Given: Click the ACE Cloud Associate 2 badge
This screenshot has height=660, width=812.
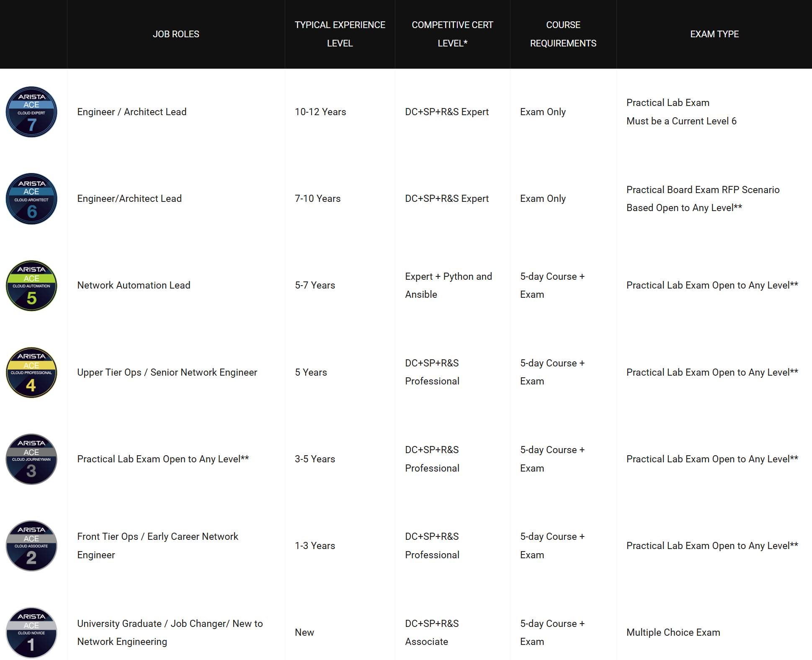Looking at the screenshot, I should [x=31, y=546].
